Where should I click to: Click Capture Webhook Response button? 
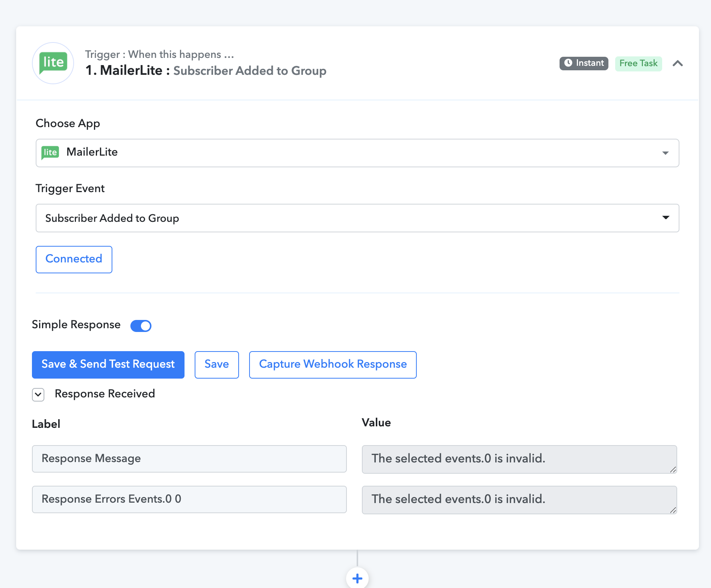(x=333, y=365)
